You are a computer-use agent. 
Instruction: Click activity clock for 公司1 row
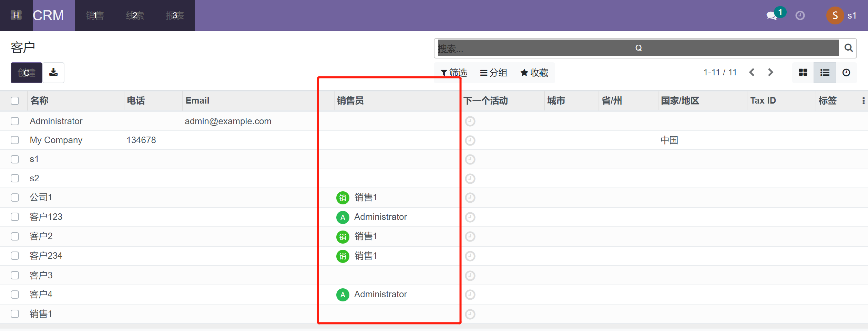pos(470,197)
